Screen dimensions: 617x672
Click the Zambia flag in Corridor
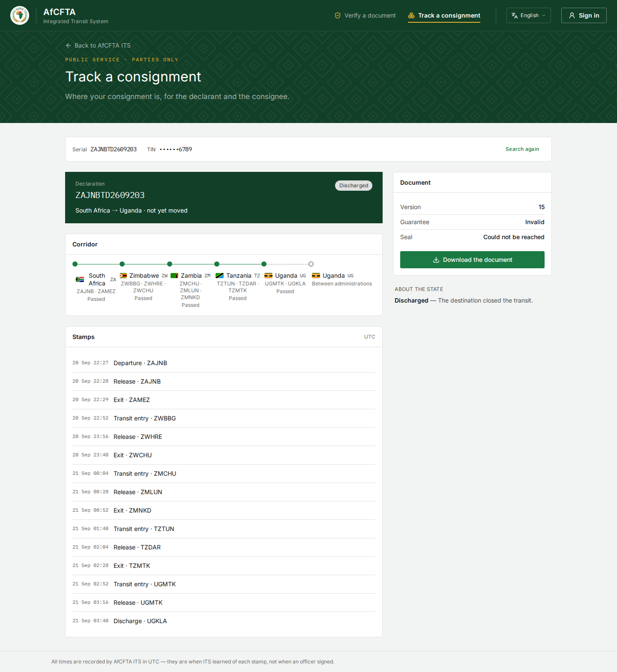(174, 276)
